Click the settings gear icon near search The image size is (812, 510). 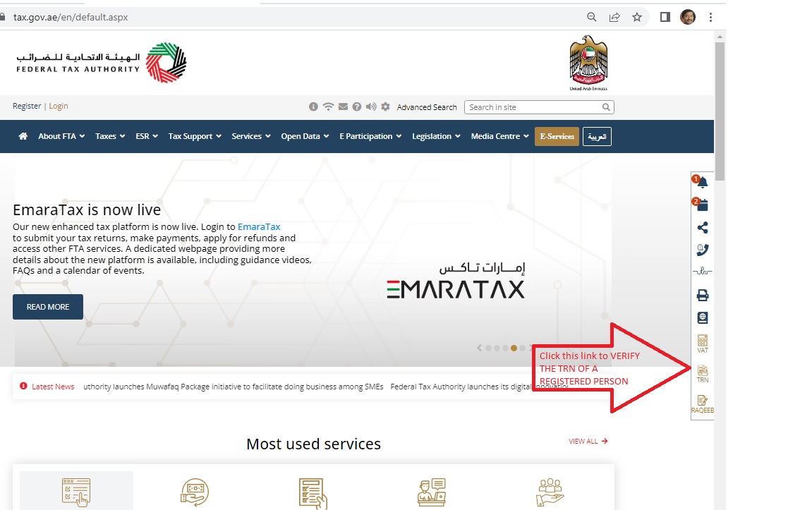pos(385,107)
